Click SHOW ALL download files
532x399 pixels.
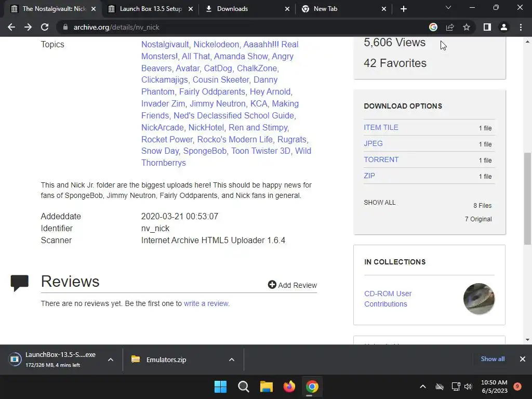coord(380,203)
